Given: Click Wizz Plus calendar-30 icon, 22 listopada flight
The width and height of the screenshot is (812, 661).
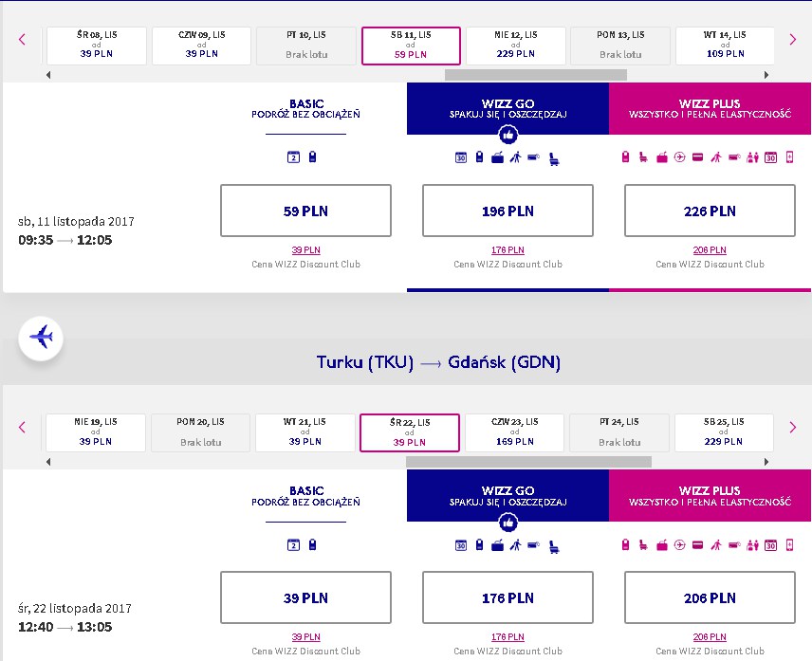Looking at the screenshot, I should (x=771, y=545).
